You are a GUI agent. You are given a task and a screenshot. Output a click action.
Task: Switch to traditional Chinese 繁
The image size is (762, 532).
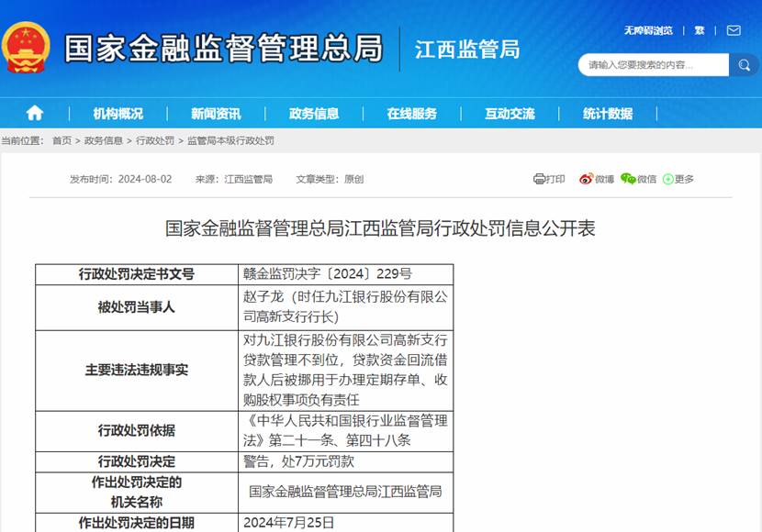(x=700, y=30)
